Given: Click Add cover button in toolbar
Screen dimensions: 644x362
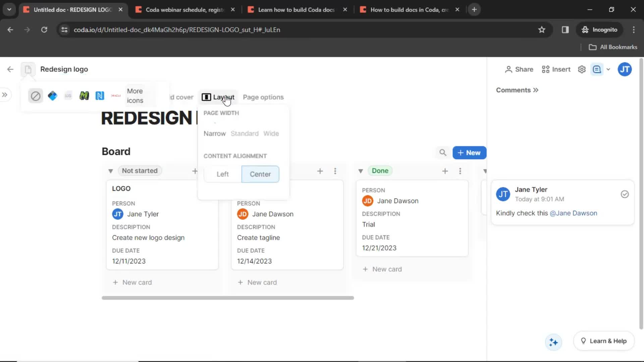Looking at the screenshot, I should [179, 97].
